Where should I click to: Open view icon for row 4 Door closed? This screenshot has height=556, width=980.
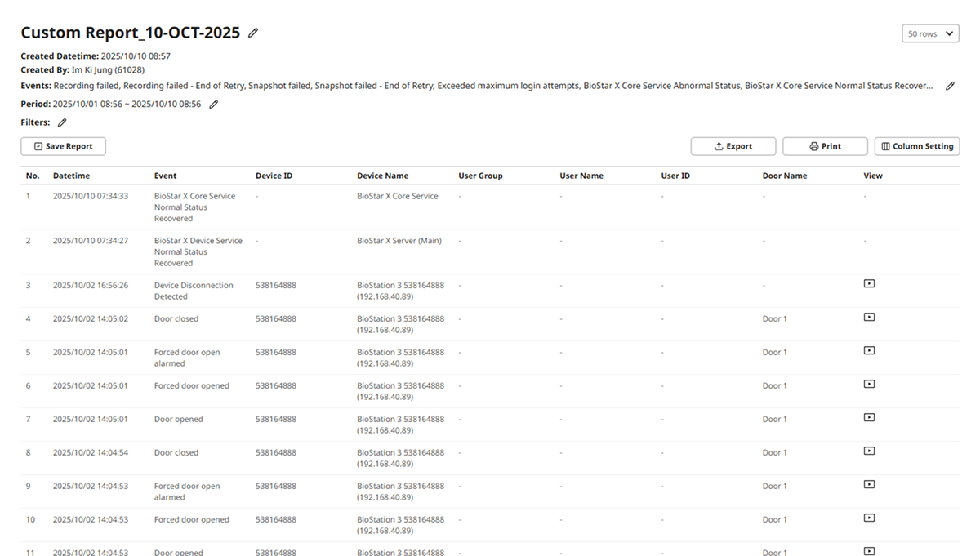[869, 318]
